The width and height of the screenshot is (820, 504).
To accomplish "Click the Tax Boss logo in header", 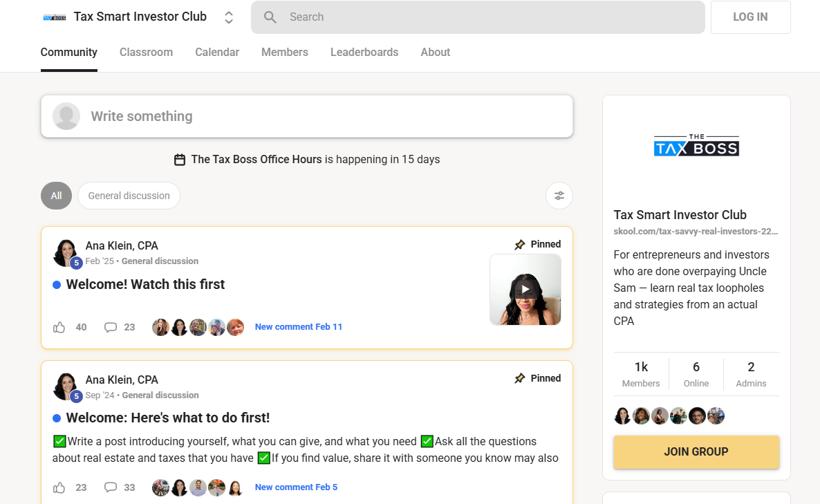I will point(55,17).
